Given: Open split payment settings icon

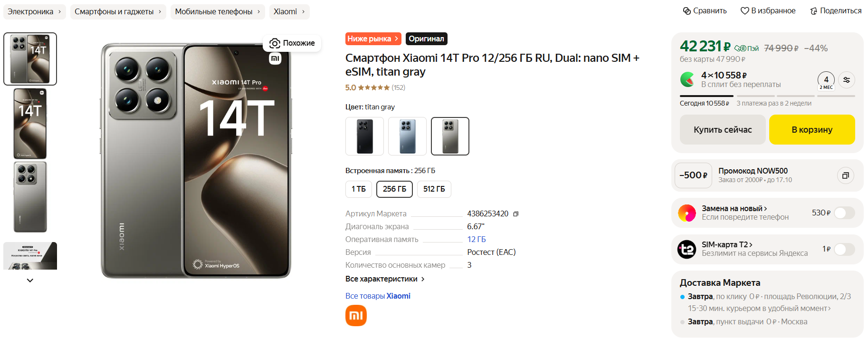Looking at the screenshot, I should (847, 80).
